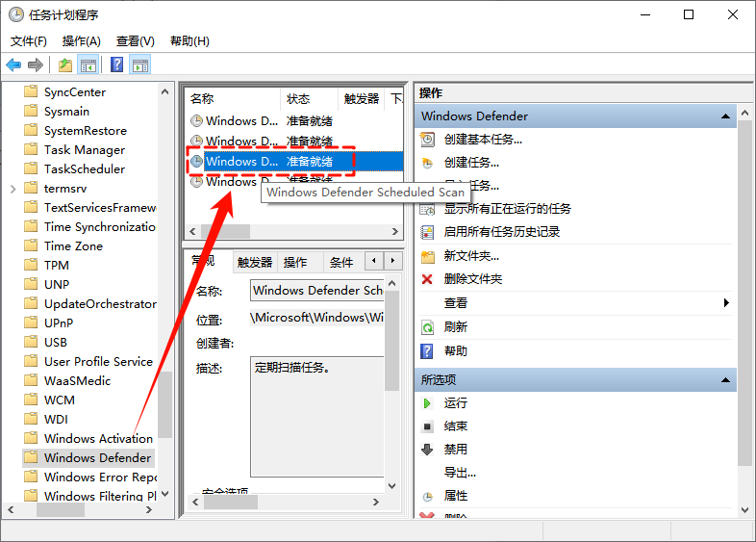Click the green 刷新 icon
This screenshot has width=756, height=542.
coord(427,327)
